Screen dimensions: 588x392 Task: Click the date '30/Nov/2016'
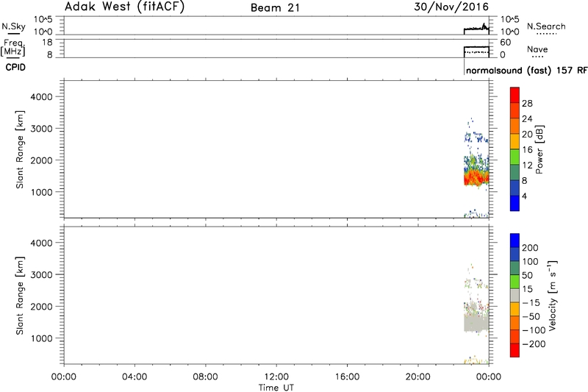pyautogui.click(x=451, y=7)
